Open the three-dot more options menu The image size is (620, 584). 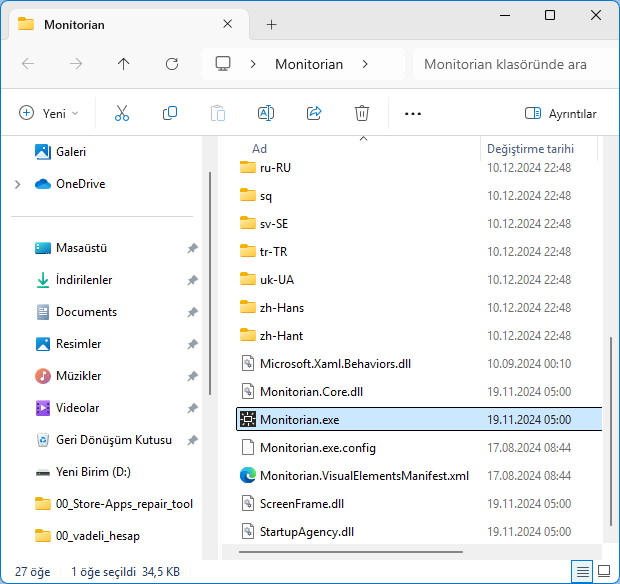[413, 114]
